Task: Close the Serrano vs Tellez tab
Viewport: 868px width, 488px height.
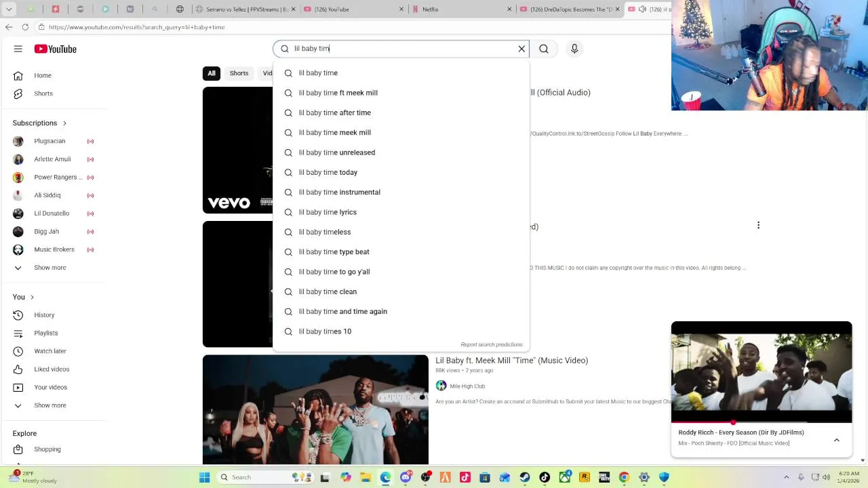Action: pos(293,9)
